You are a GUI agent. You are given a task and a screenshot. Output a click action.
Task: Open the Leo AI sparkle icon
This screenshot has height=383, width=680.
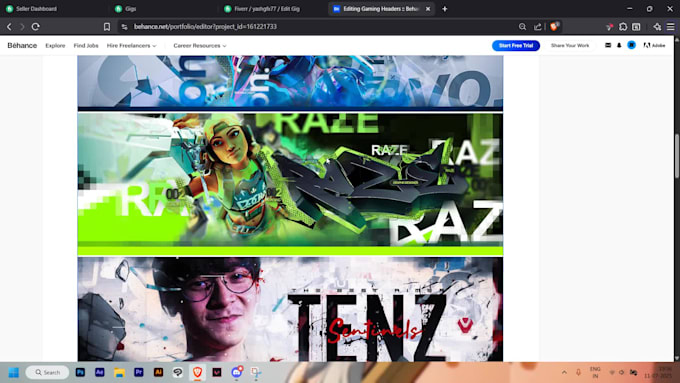[x=657, y=27]
